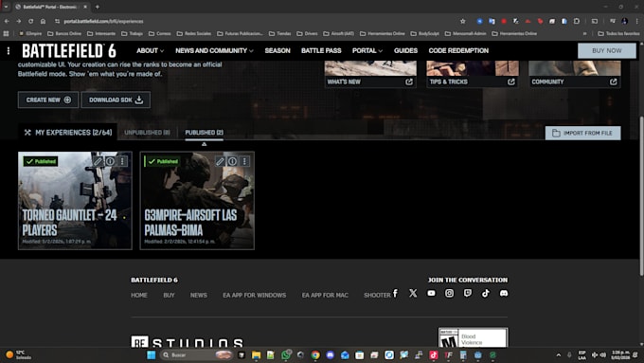Follow the News footer link
This screenshot has width=644, height=363.
[x=198, y=295]
